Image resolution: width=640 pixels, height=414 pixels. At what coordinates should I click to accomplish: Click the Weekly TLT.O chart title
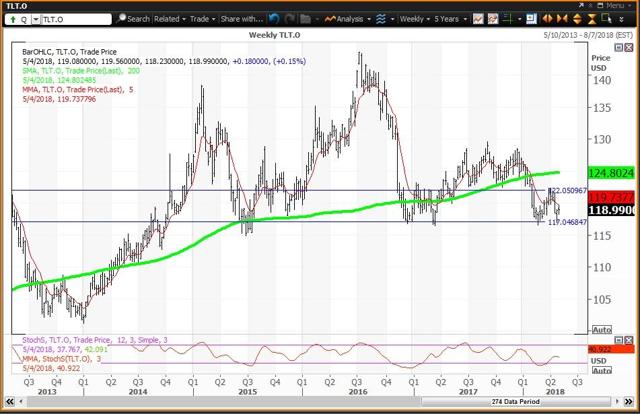pos(274,35)
